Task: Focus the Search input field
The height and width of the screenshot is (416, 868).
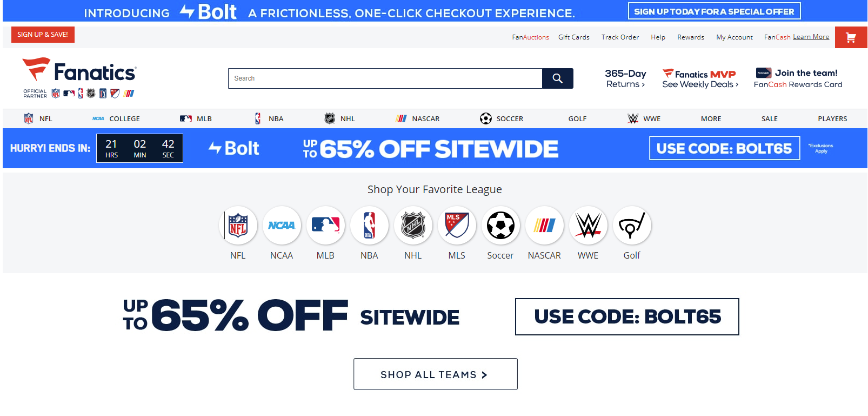Action: 385,78
